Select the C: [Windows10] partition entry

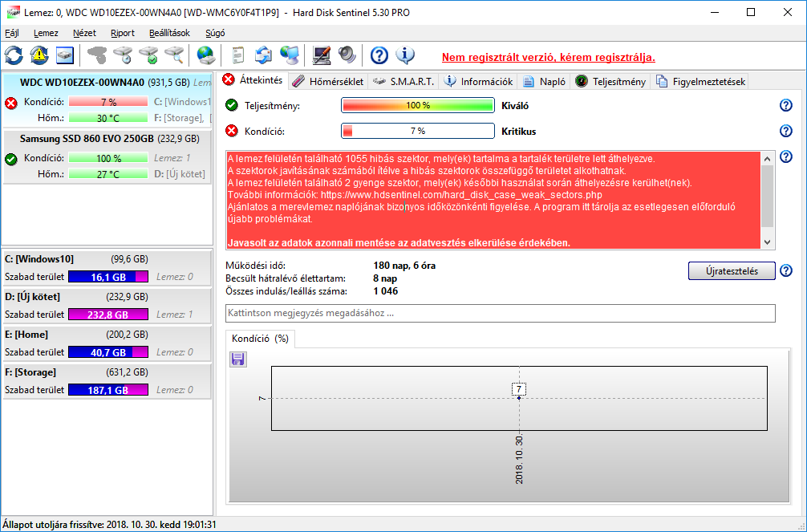[107, 268]
